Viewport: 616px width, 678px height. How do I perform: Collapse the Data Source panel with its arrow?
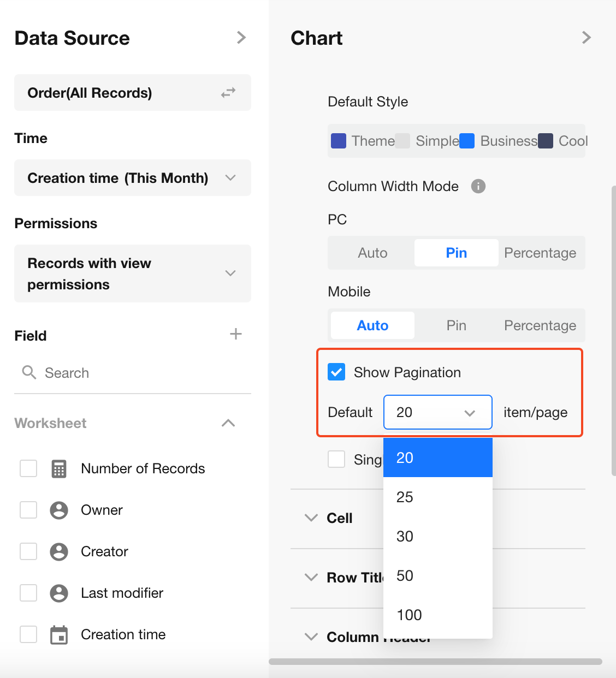(241, 38)
